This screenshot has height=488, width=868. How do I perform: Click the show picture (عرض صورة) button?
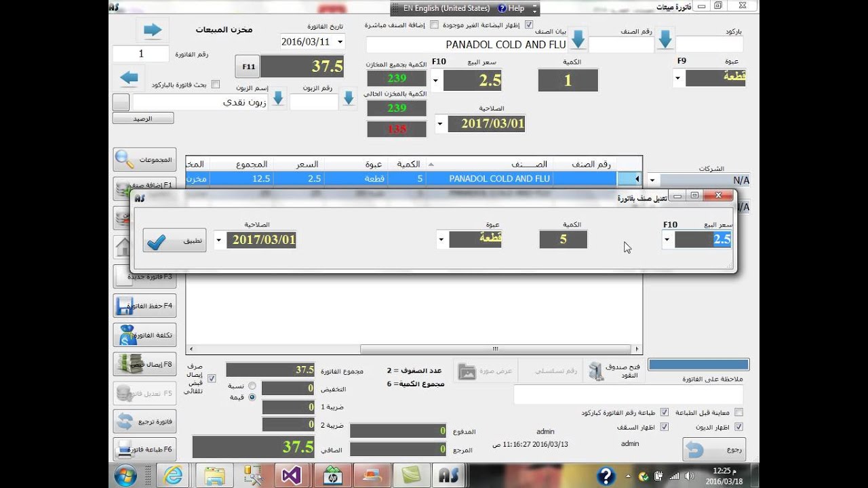point(486,371)
